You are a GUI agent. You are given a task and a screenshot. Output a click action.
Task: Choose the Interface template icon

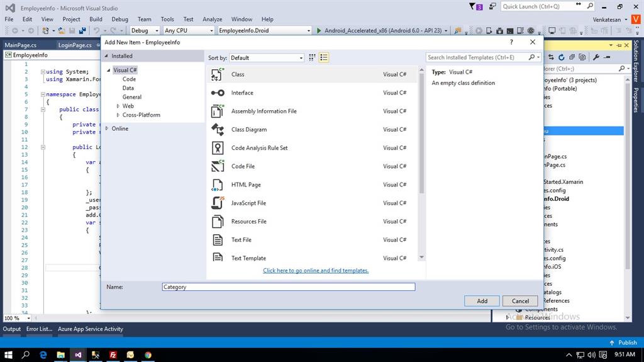click(x=218, y=93)
